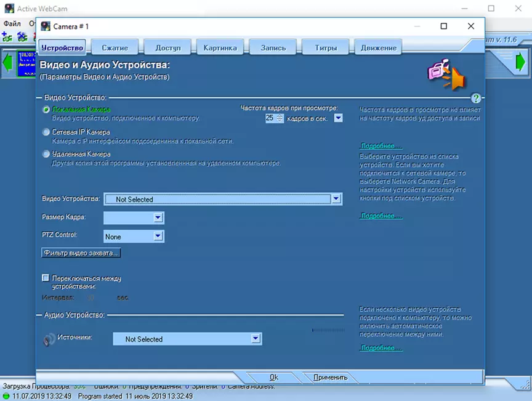Switch to the Титры tab
Image resolution: width=532 pixels, height=401 pixels.
click(x=326, y=47)
